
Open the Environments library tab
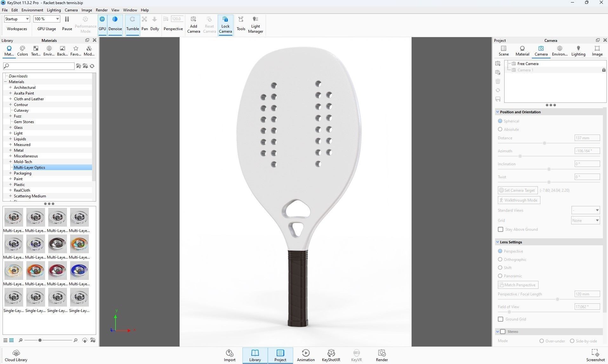(49, 51)
